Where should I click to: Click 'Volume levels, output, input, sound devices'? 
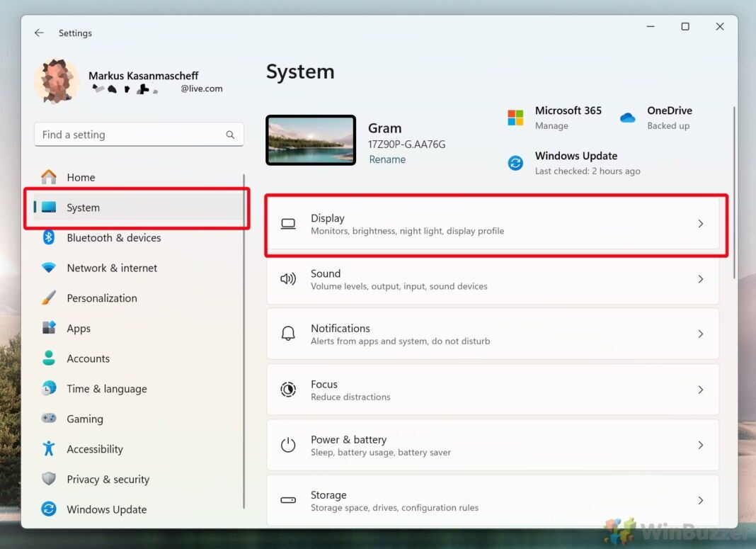coord(399,286)
